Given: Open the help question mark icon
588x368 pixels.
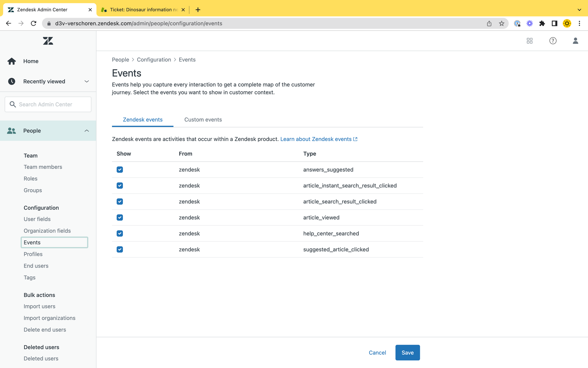Looking at the screenshot, I should click(x=553, y=41).
